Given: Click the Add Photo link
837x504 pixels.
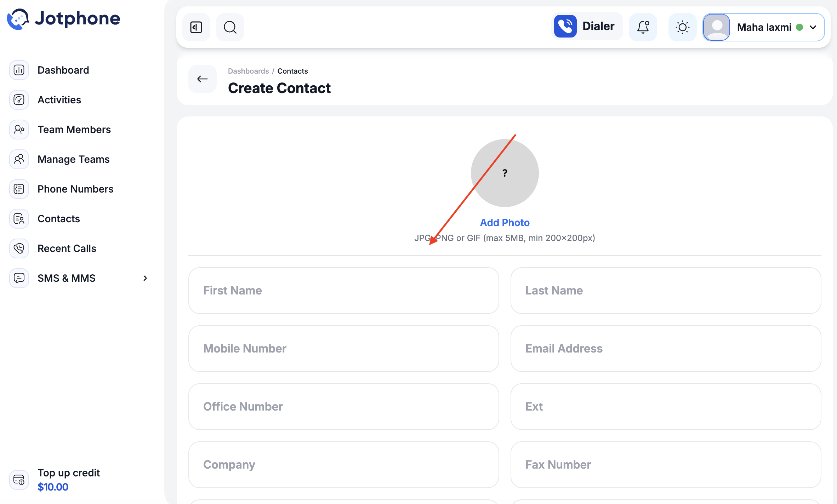Looking at the screenshot, I should [x=505, y=223].
